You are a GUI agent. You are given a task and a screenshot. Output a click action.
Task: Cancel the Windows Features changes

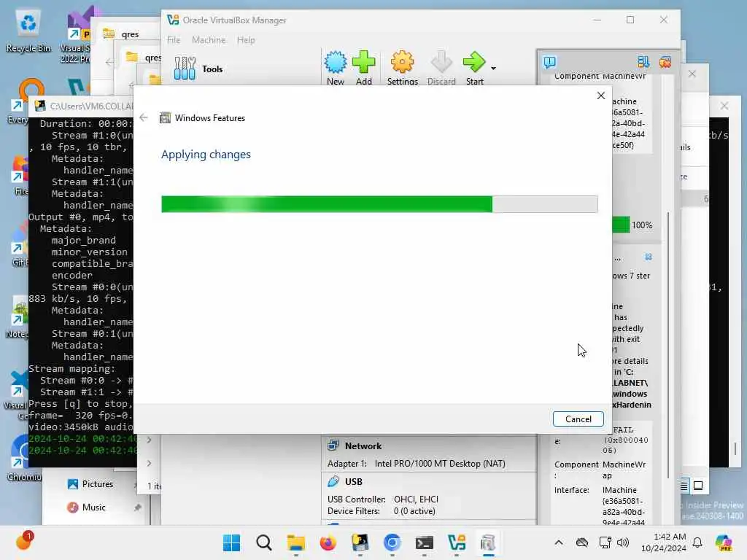[x=578, y=419]
